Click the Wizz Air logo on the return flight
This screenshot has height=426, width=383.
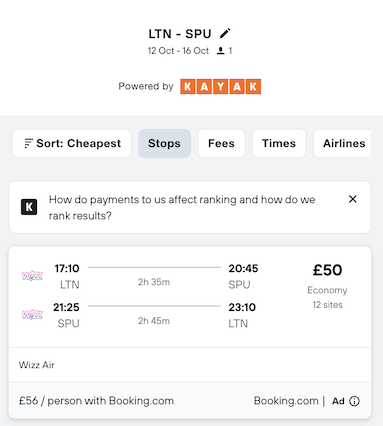(32, 314)
